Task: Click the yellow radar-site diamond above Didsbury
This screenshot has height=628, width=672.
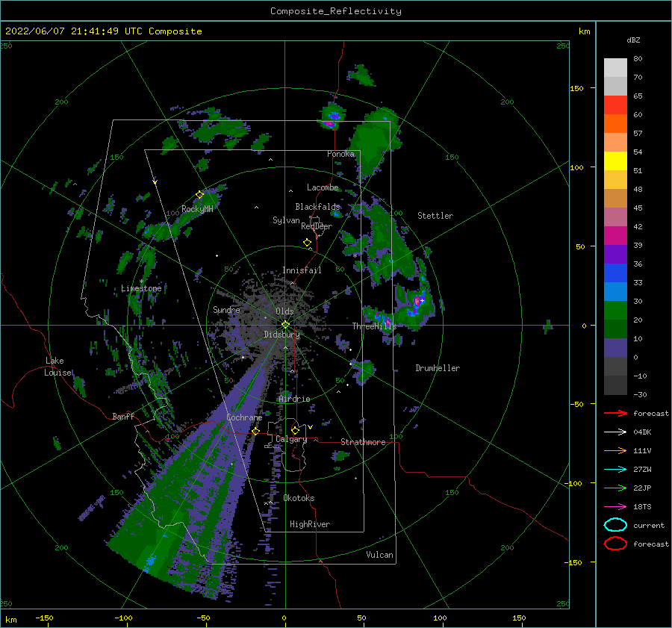Action: point(285,325)
